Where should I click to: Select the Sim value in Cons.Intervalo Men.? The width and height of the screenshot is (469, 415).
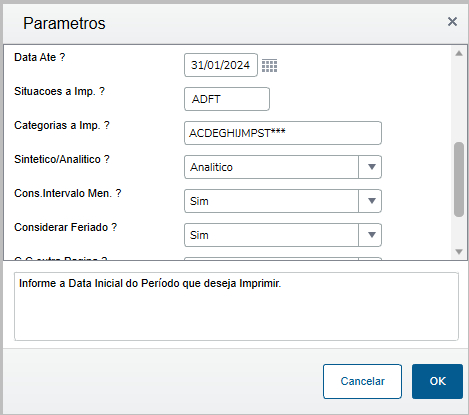pos(271,201)
